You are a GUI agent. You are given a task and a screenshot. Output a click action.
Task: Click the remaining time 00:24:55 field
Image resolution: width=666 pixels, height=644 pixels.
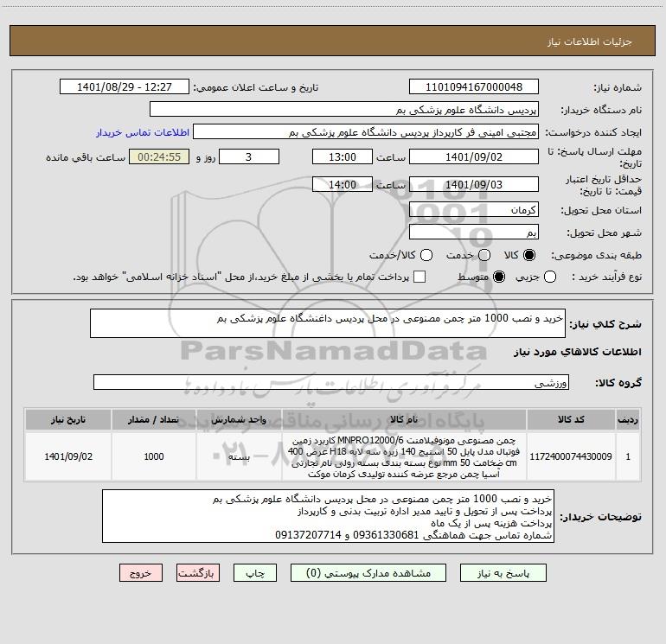(159, 157)
